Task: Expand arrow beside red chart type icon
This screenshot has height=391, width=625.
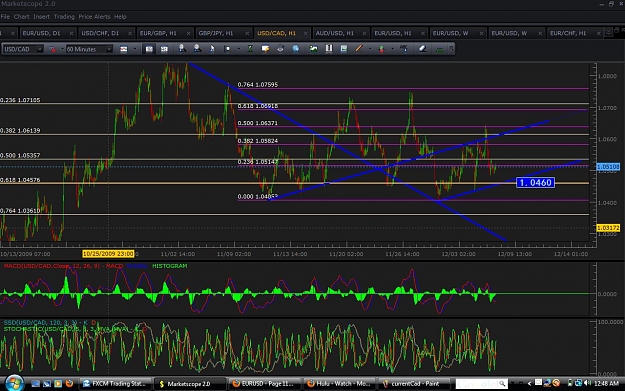Action: tap(62, 49)
